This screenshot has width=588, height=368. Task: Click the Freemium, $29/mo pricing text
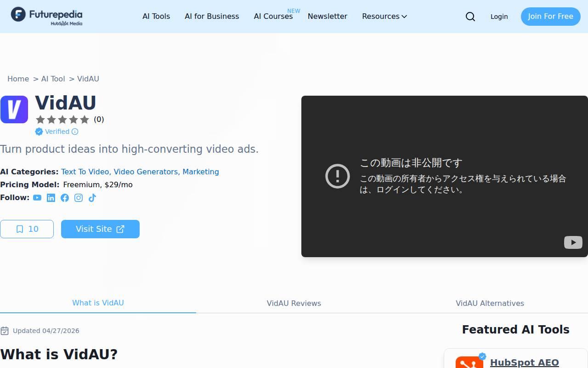click(98, 184)
